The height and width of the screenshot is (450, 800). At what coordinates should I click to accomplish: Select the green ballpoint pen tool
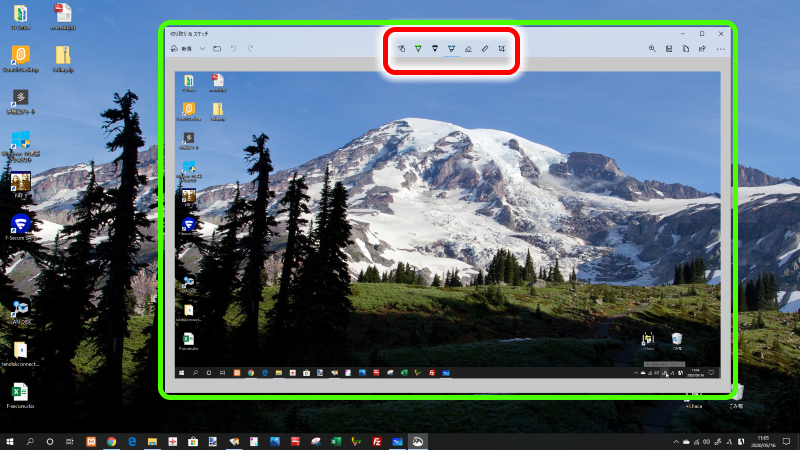click(x=418, y=48)
